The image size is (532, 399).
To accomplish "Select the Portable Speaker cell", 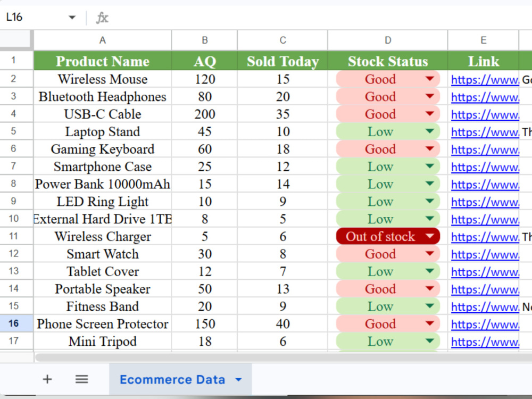I will [103, 289].
